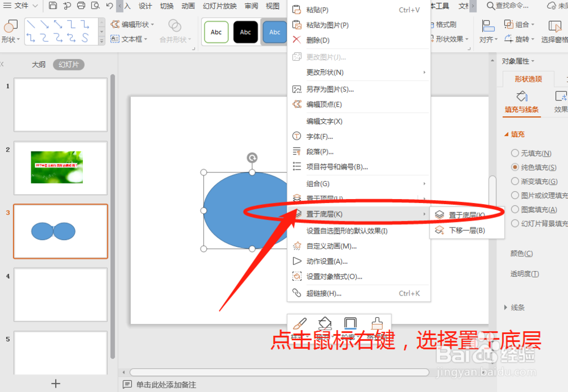Viewport: 568px width, 392px height.
Task: Select the Format Painter brush icon on the floating toolbar
Action: coord(377,323)
